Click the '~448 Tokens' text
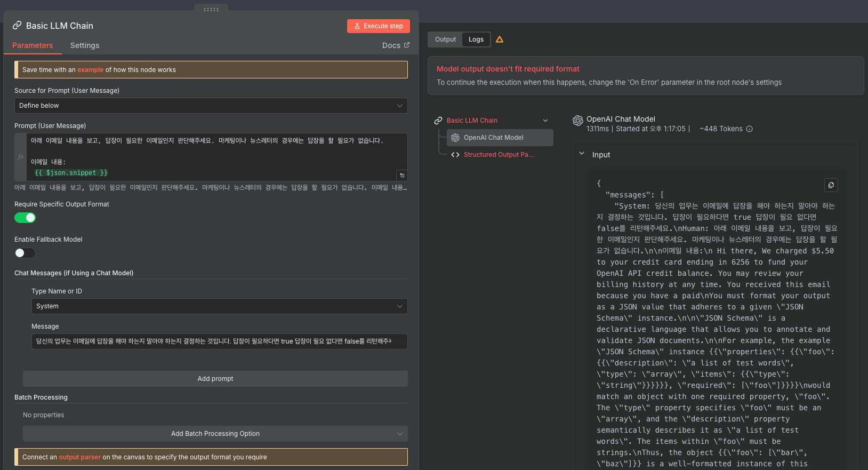The height and width of the screenshot is (470, 868). (x=721, y=129)
